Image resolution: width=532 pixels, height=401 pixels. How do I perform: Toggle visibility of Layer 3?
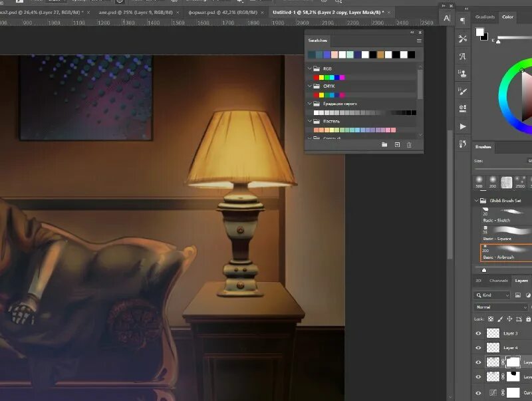pyautogui.click(x=478, y=333)
